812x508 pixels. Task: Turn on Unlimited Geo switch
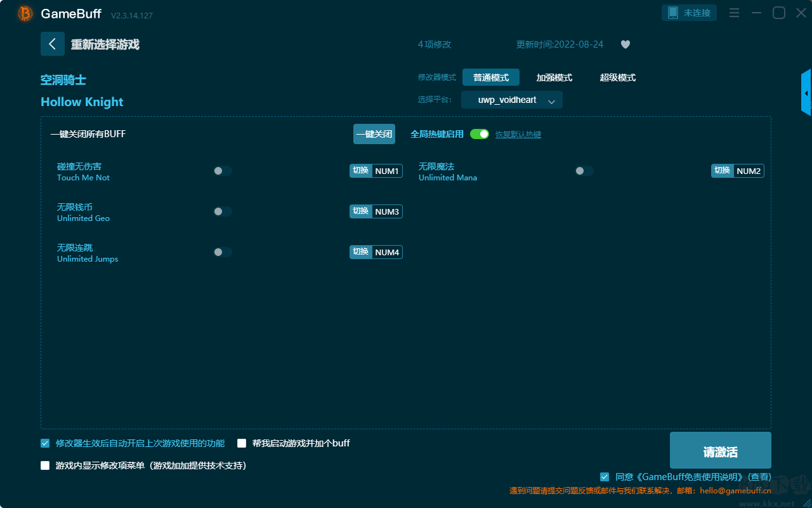click(x=223, y=211)
